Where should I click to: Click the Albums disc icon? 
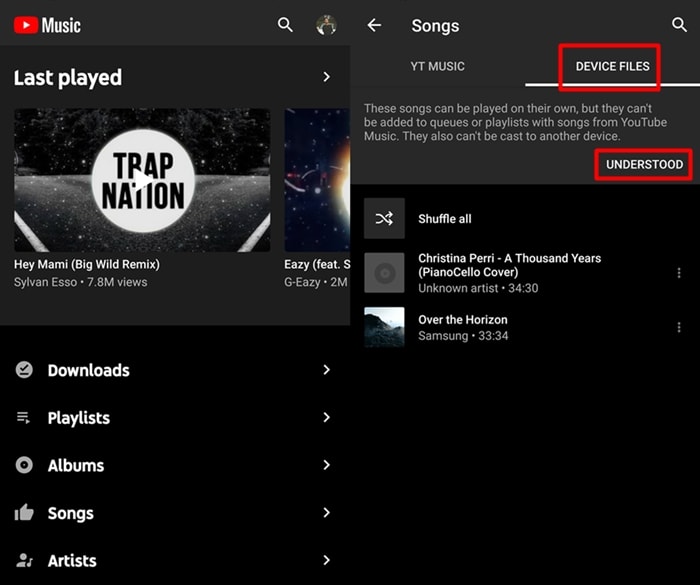coord(24,465)
